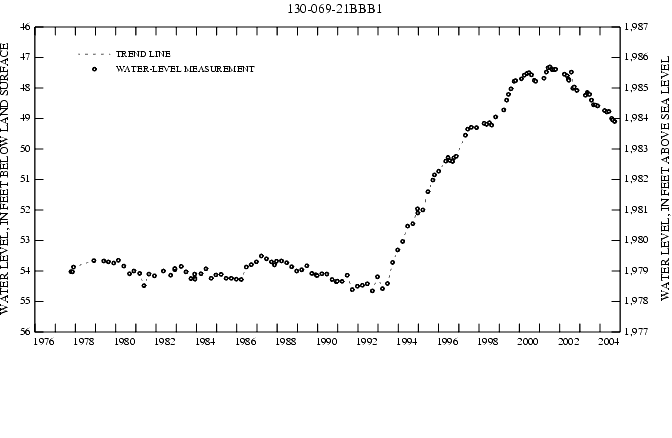Click the 1,984 right axis value

coord(636,119)
